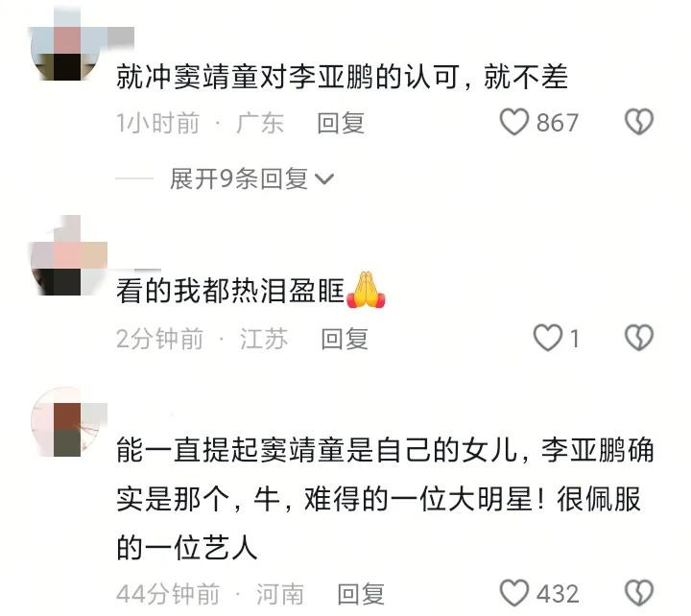Open first commenter's avatar profile
Screen dimensions: 691x616
[x=64, y=54]
